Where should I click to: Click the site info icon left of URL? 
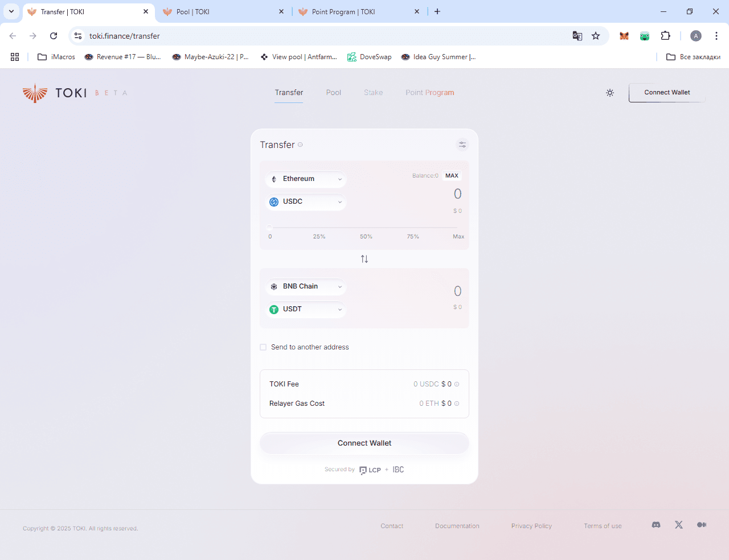78,36
